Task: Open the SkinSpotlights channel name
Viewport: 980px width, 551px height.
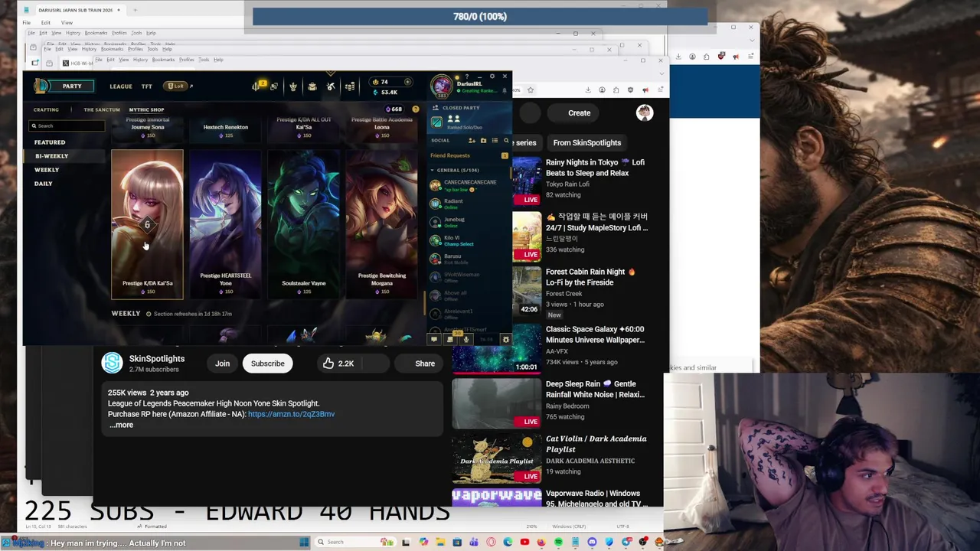Action: [157, 358]
